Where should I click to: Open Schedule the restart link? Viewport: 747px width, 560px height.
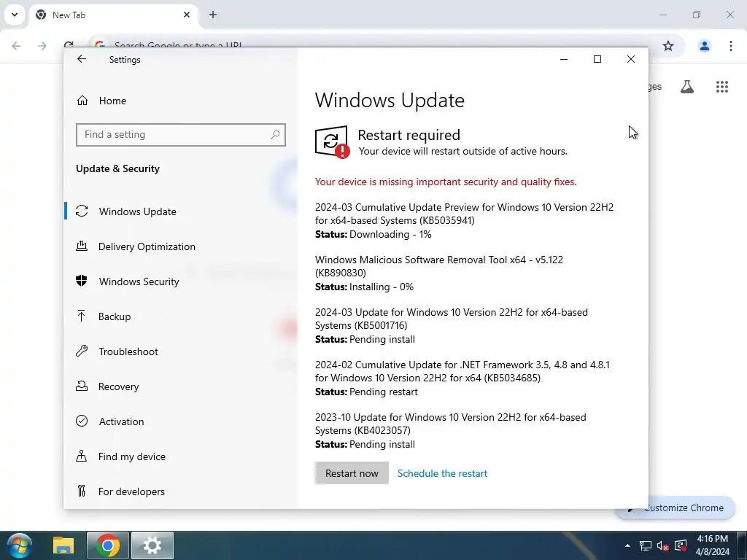coord(442,473)
